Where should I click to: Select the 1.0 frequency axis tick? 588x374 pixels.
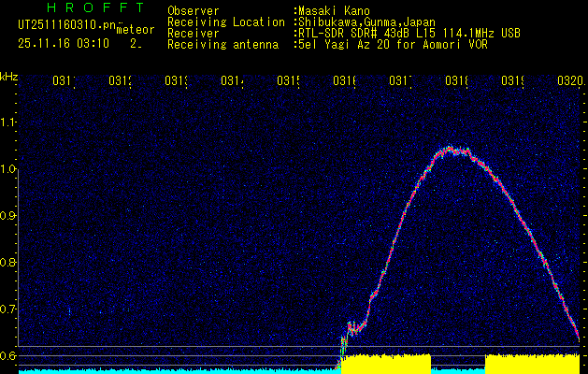pos(8,169)
